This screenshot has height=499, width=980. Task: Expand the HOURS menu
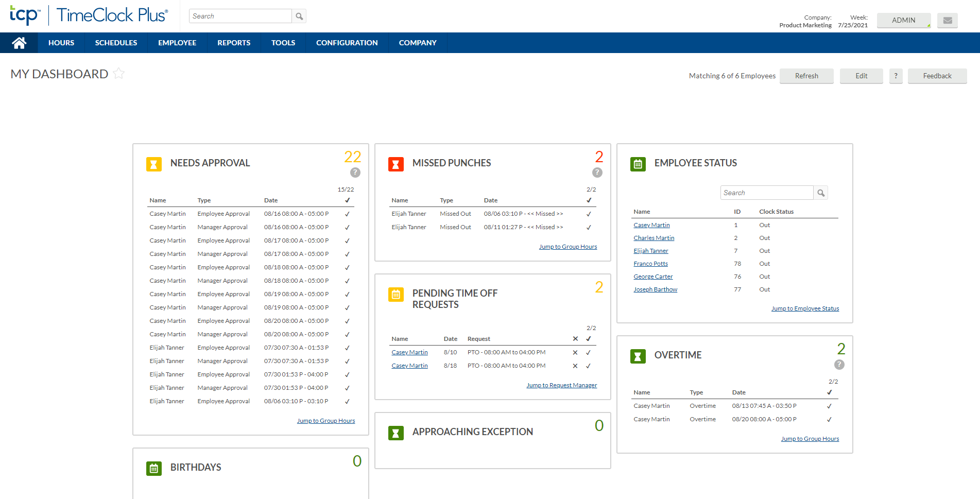(x=61, y=43)
